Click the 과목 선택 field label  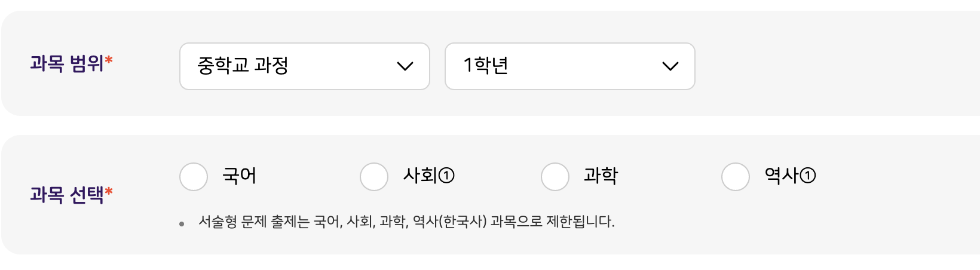(67, 194)
